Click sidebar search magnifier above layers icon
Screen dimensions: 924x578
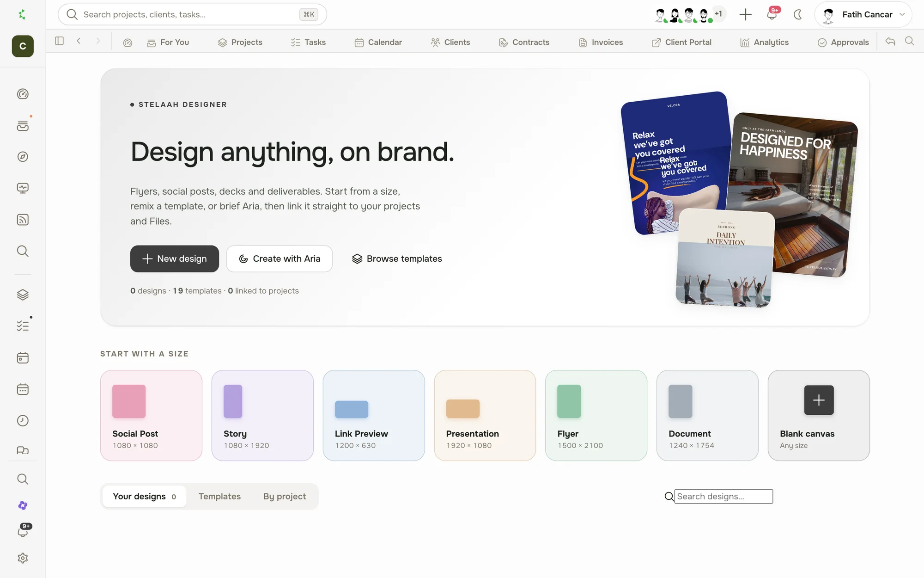pyautogui.click(x=23, y=251)
